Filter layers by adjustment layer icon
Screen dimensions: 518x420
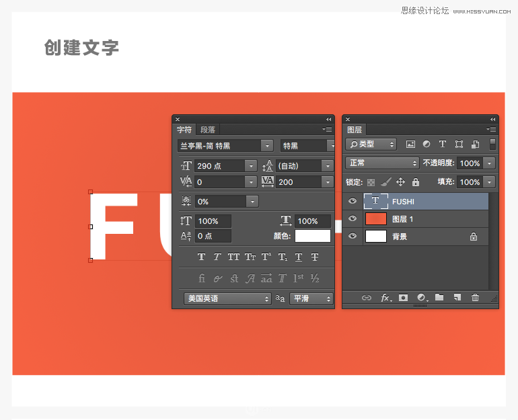point(427,144)
